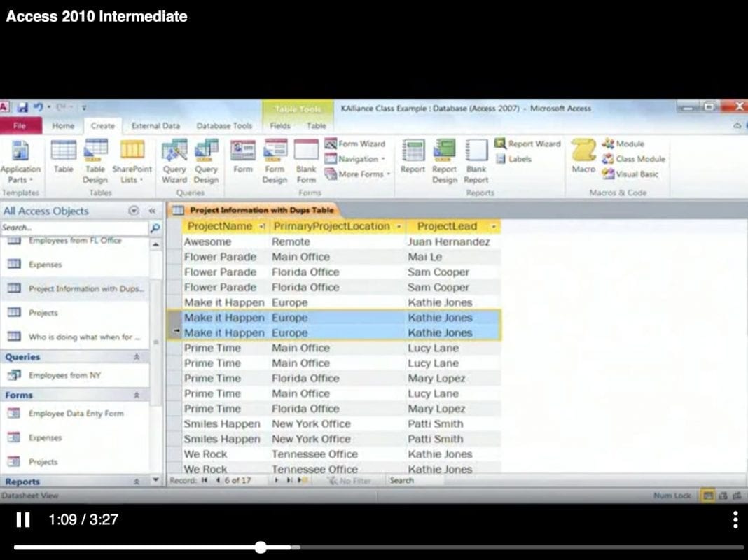Click the Labels icon
Screen dimensions: 748x560
coord(513,159)
